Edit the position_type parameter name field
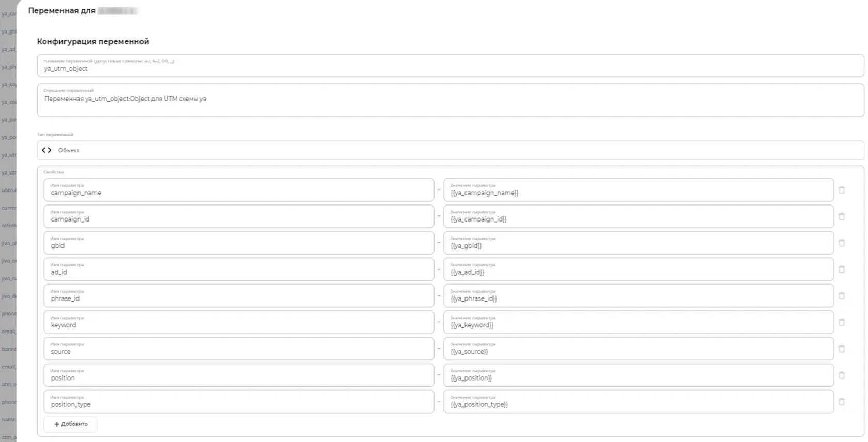The image size is (868, 442). 239,402
